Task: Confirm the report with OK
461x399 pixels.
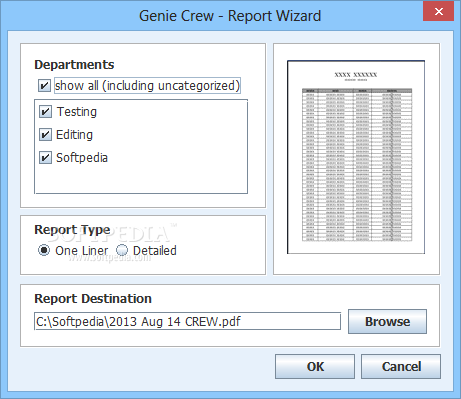Action: click(x=315, y=367)
